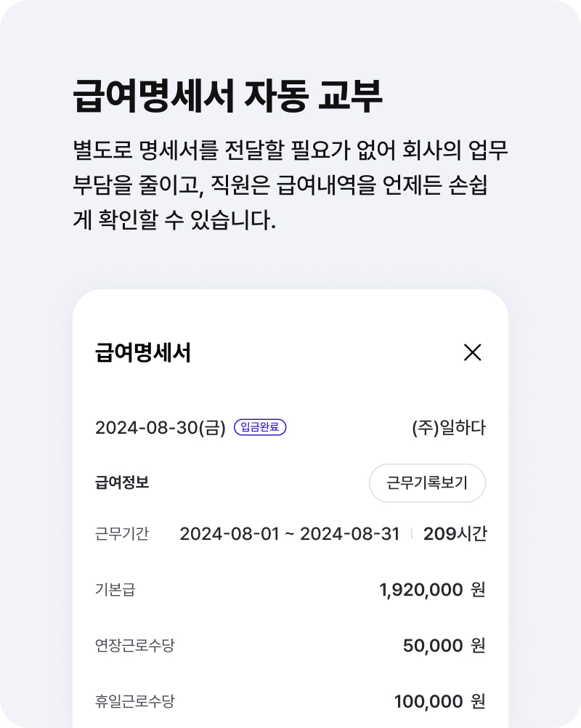Click the 2024-08-01 ~ 2024-08-31 date range

point(290,534)
